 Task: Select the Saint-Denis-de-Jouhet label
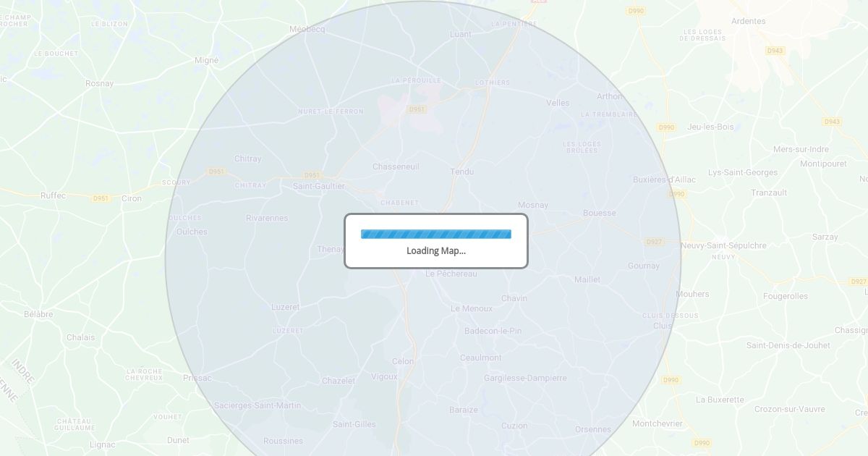click(x=788, y=345)
